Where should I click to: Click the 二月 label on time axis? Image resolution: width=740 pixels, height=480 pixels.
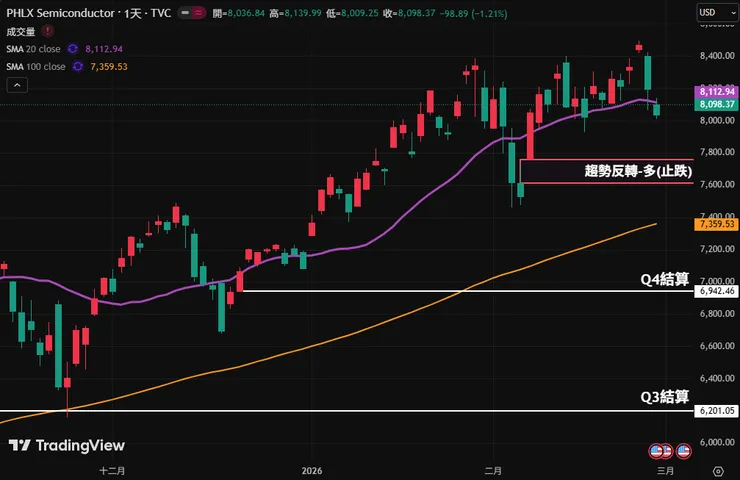(x=493, y=471)
